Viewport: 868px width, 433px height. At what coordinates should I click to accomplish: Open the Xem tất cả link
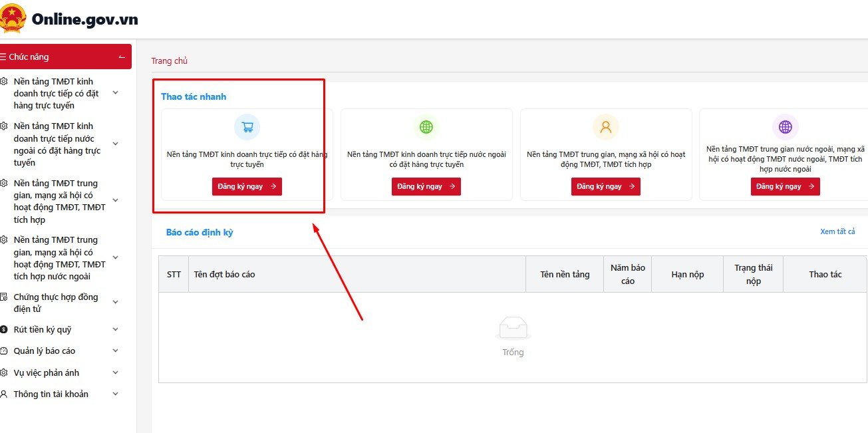click(837, 231)
